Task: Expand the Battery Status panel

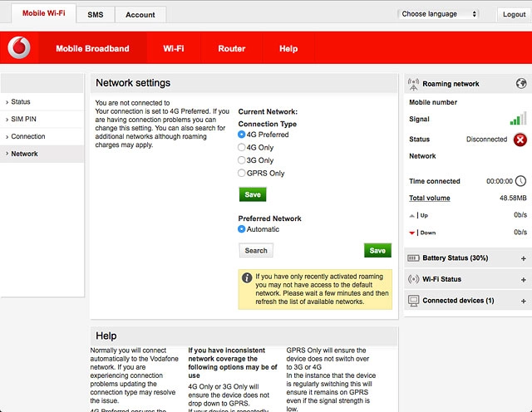Action: [x=523, y=258]
